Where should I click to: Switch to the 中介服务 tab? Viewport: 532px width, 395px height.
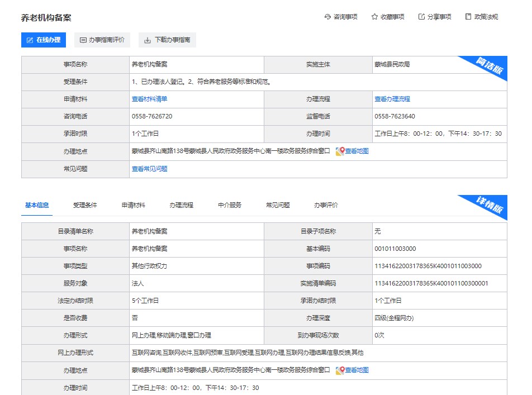tap(229, 205)
